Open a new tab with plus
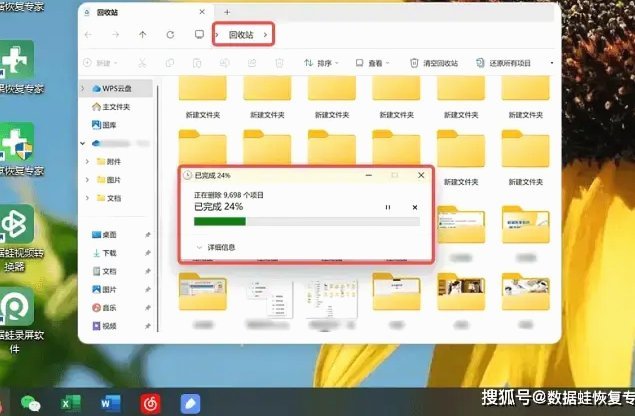The height and width of the screenshot is (416, 635). pyautogui.click(x=227, y=13)
